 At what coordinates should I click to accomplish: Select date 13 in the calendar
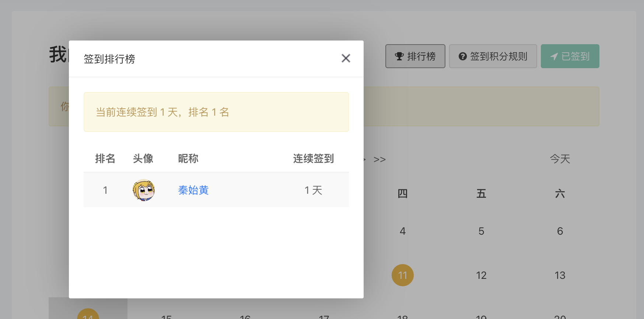(x=560, y=275)
